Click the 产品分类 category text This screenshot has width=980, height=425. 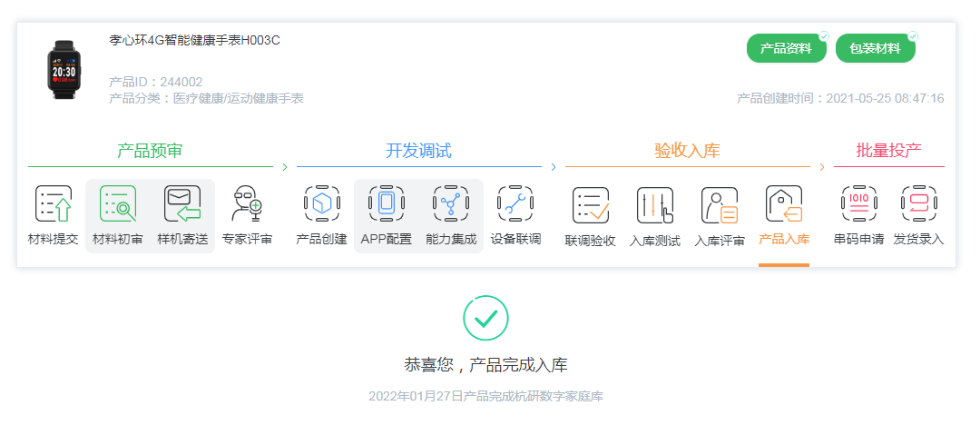206,98
